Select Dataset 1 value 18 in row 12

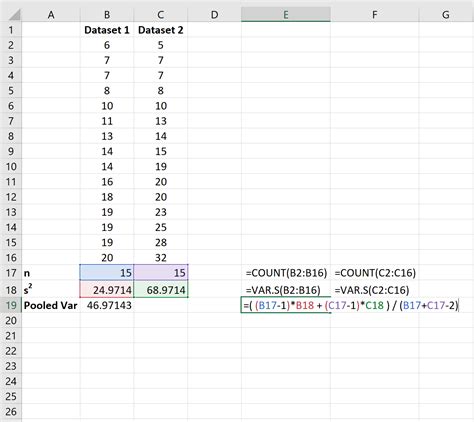click(107, 197)
